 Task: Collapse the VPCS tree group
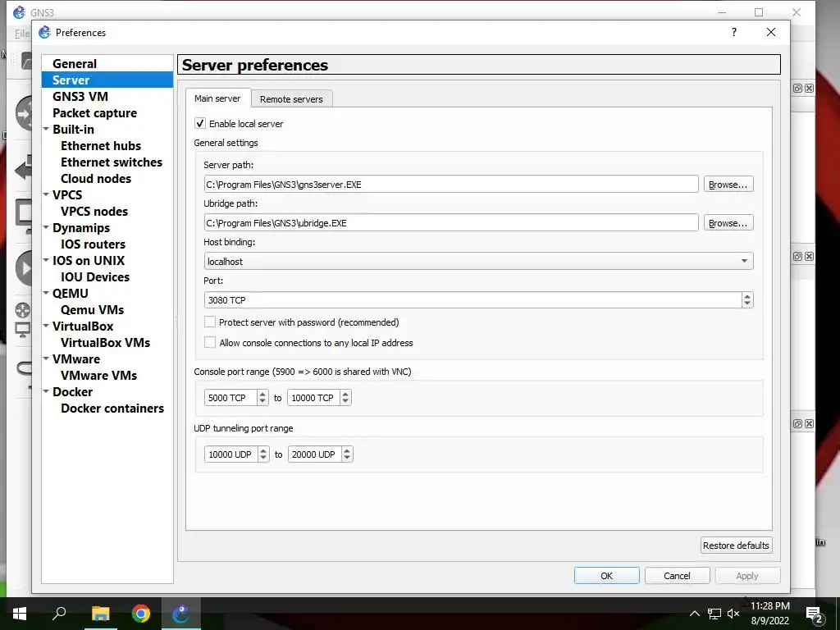click(x=46, y=194)
